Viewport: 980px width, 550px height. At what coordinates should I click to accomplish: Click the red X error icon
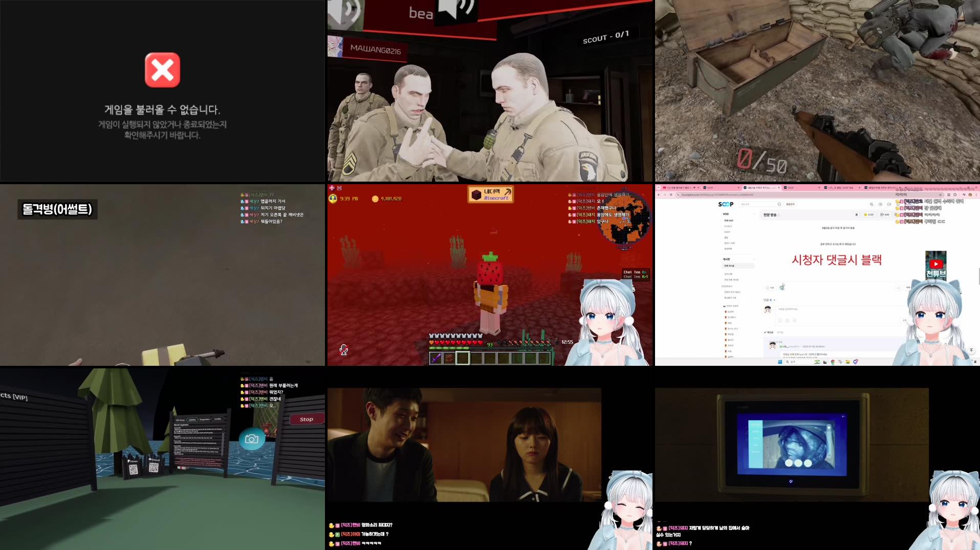[162, 70]
